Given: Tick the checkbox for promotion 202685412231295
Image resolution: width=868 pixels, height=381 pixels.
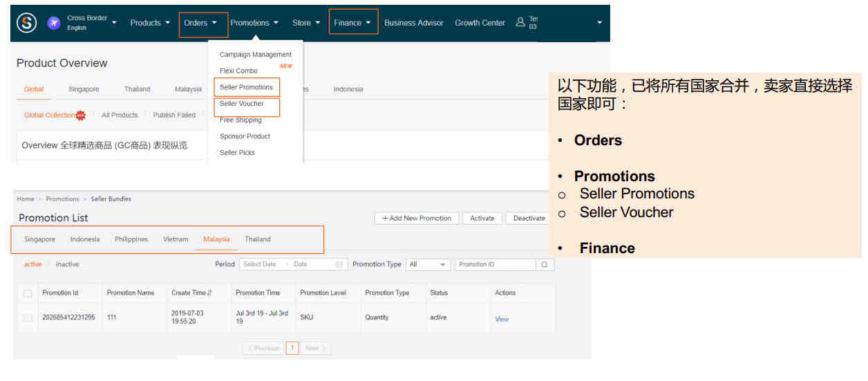Looking at the screenshot, I should (x=28, y=318).
